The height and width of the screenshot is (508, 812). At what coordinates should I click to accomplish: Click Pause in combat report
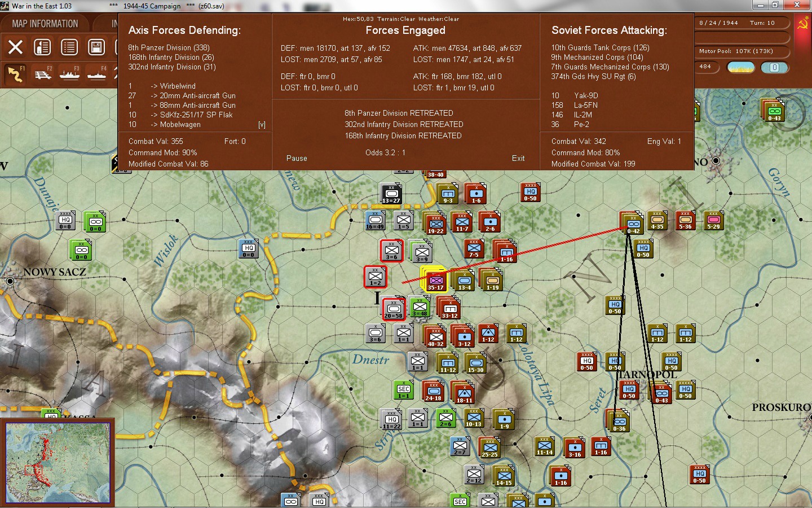297,159
